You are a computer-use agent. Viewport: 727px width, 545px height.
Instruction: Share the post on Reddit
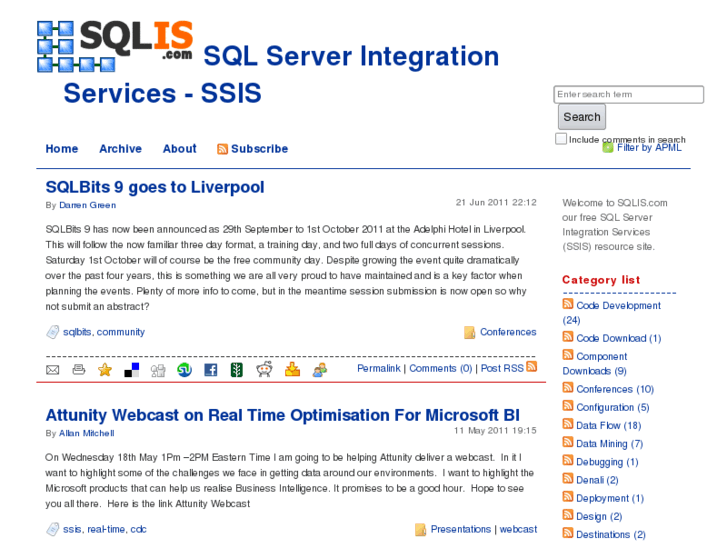point(264,369)
